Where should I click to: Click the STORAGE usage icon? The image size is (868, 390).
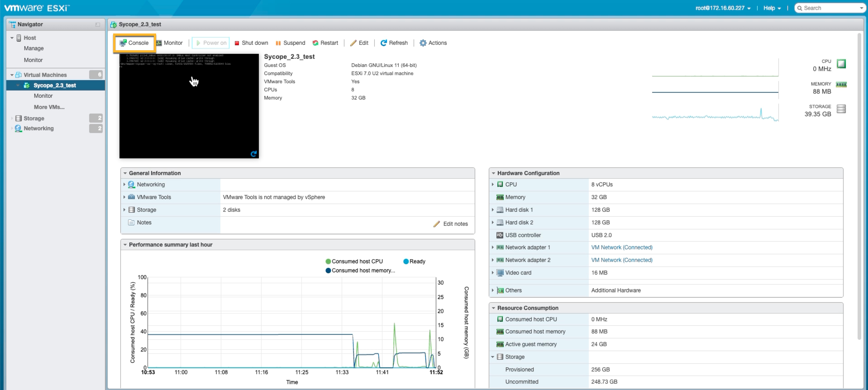[x=841, y=109]
